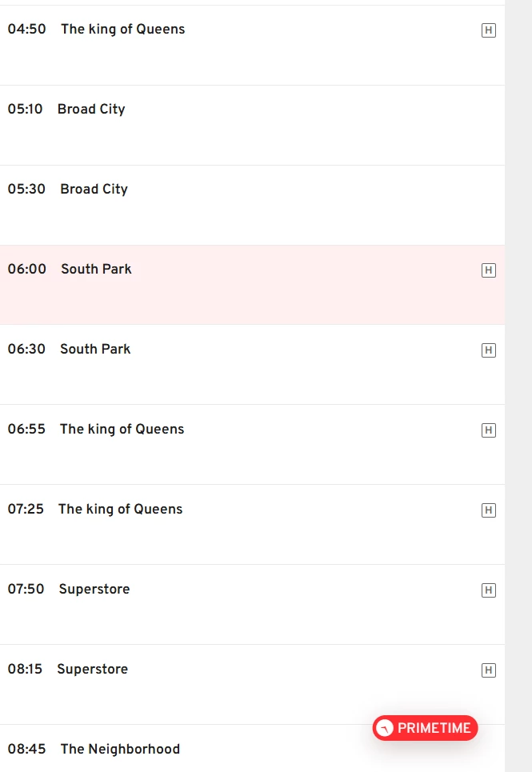This screenshot has width=532, height=772.
Task: Open The Neighborhood airing at 08:45
Action: coord(120,749)
